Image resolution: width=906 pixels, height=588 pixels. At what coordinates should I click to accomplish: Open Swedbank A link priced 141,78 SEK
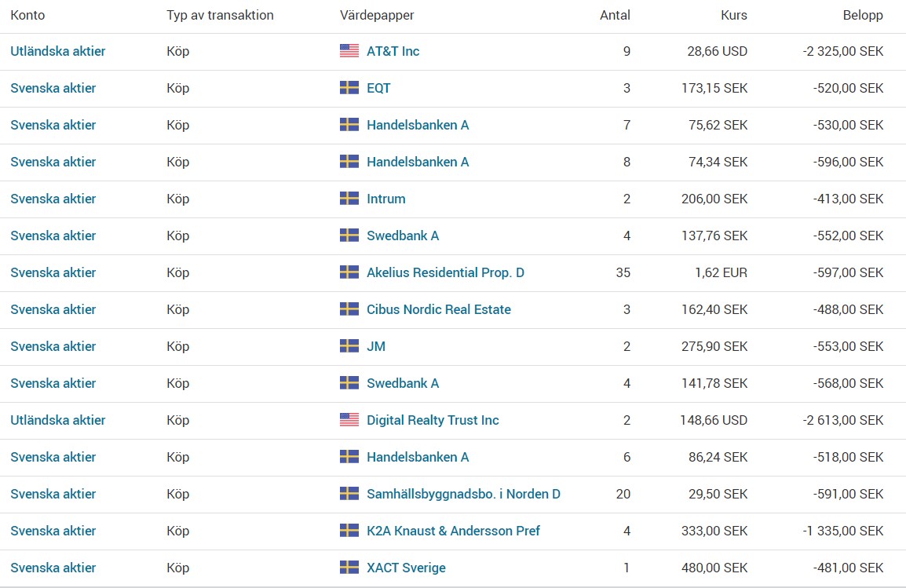point(403,383)
